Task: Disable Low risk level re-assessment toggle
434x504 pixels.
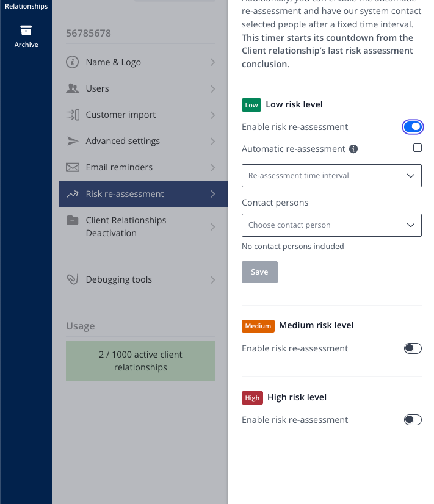Action: [x=413, y=127]
